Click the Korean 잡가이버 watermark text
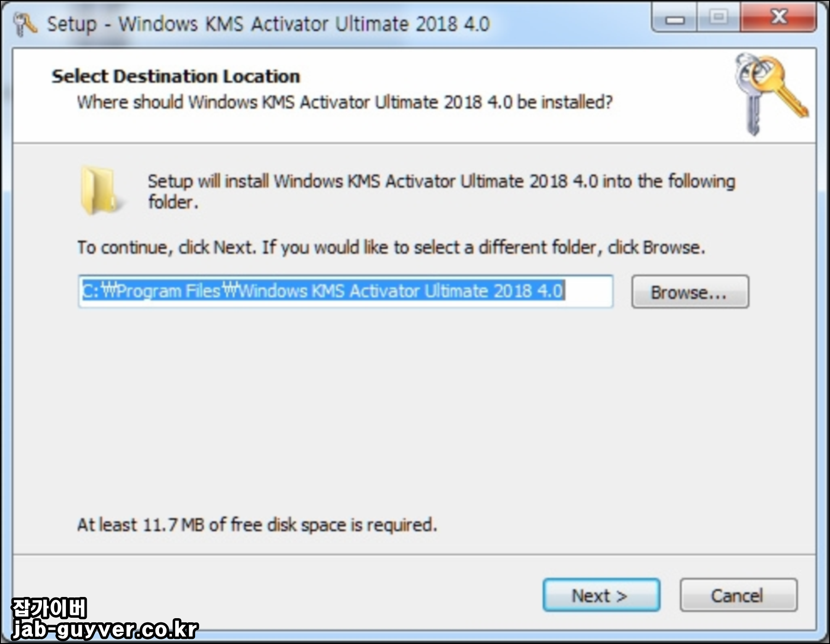Screen dimensions: 830x644 49,608
